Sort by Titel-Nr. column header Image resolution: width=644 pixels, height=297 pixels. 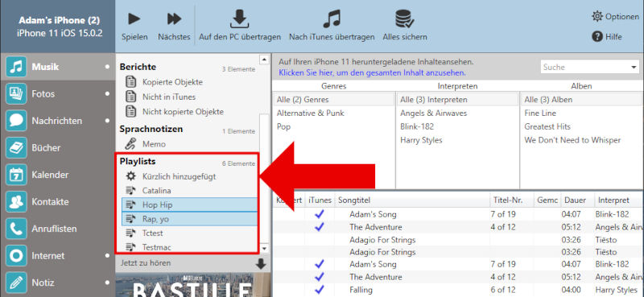pyautogui.click(x=511, y=200)
